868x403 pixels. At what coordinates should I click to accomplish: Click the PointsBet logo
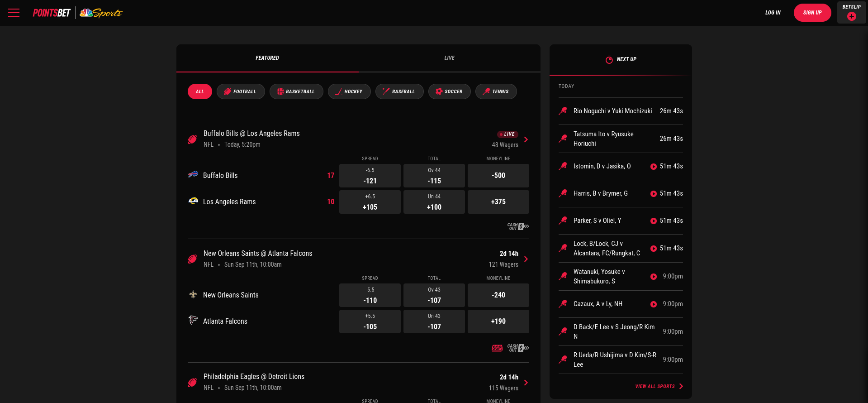[x=52, y=13]
